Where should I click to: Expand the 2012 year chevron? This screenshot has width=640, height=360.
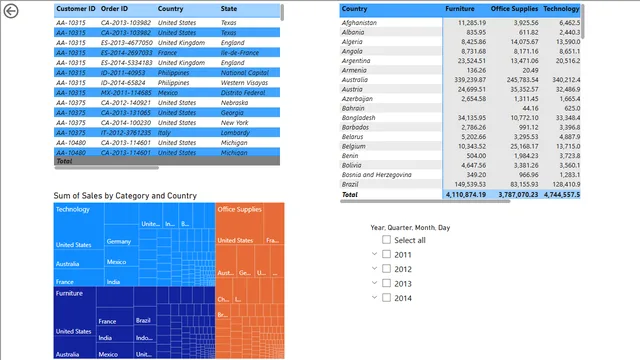(374, 268)
